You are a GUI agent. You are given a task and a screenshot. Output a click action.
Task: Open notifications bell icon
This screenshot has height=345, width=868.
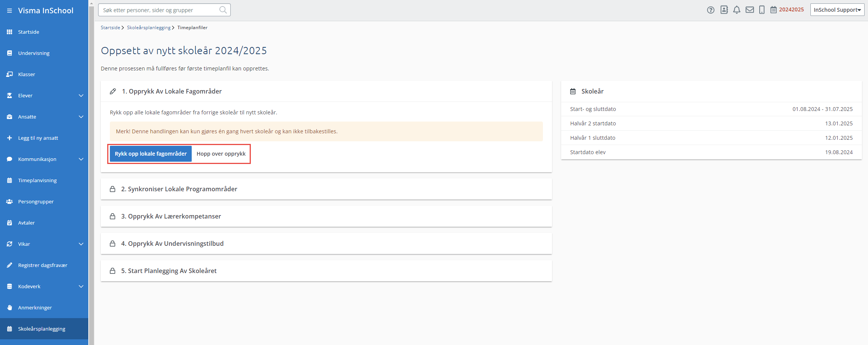pyautogui.click(x=737, y=10)
